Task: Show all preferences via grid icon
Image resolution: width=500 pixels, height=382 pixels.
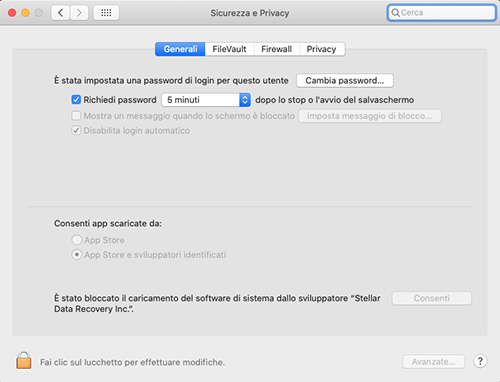Action: (x=106, y=13)
